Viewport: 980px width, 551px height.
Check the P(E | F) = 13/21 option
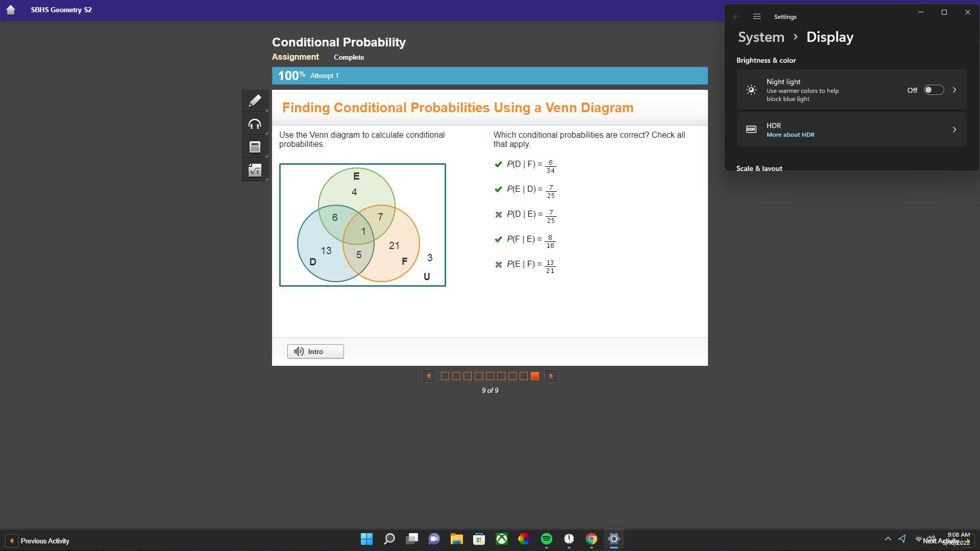point(498,265)
